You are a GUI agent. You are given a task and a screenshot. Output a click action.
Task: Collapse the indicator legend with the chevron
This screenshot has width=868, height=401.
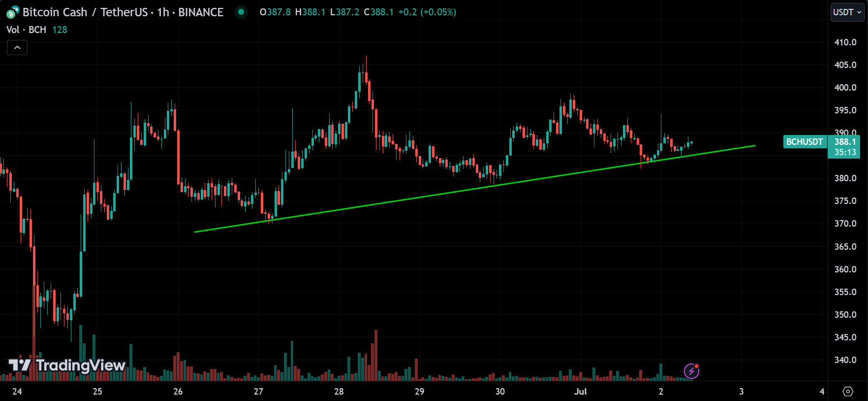[x=17, y=48]
